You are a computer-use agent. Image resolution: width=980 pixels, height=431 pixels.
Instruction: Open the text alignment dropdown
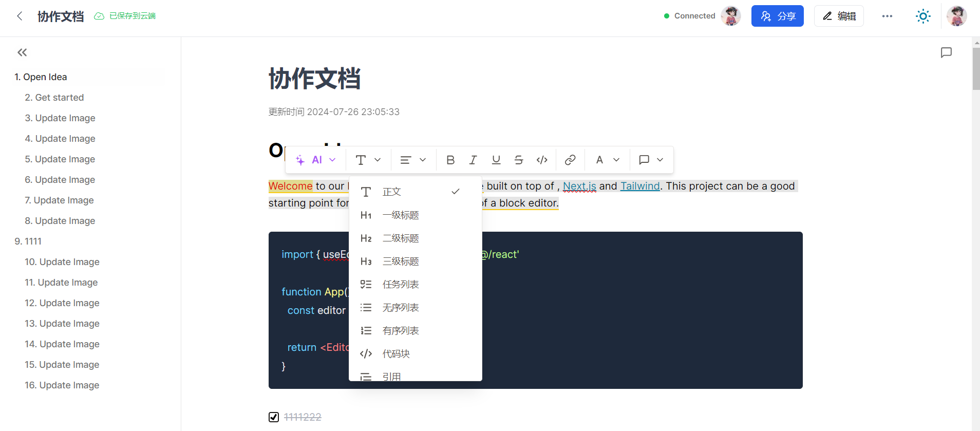pos(413,160)
